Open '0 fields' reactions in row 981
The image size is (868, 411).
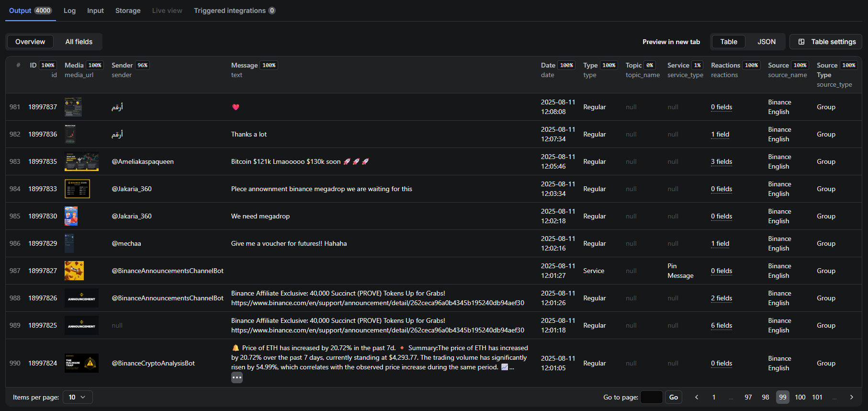pyautogui.click(x=721, y=107)
